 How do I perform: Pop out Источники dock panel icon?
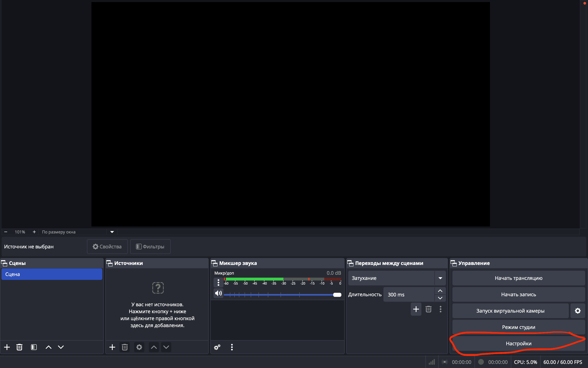110,263
